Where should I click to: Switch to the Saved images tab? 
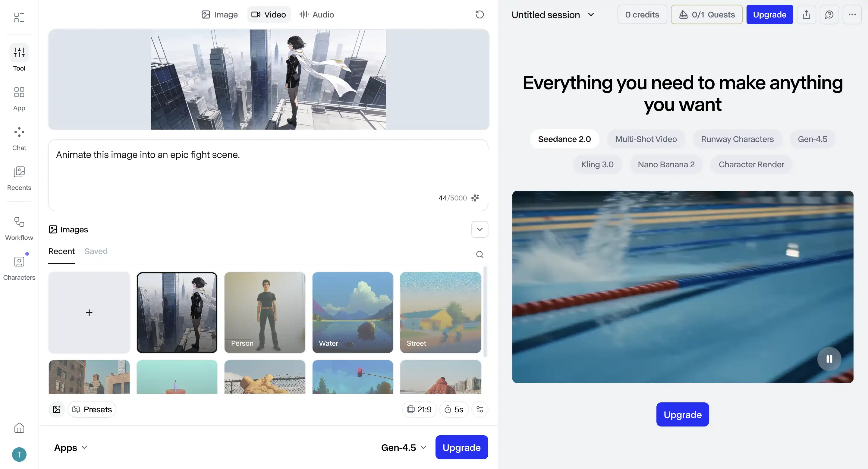tap(96, 251)
